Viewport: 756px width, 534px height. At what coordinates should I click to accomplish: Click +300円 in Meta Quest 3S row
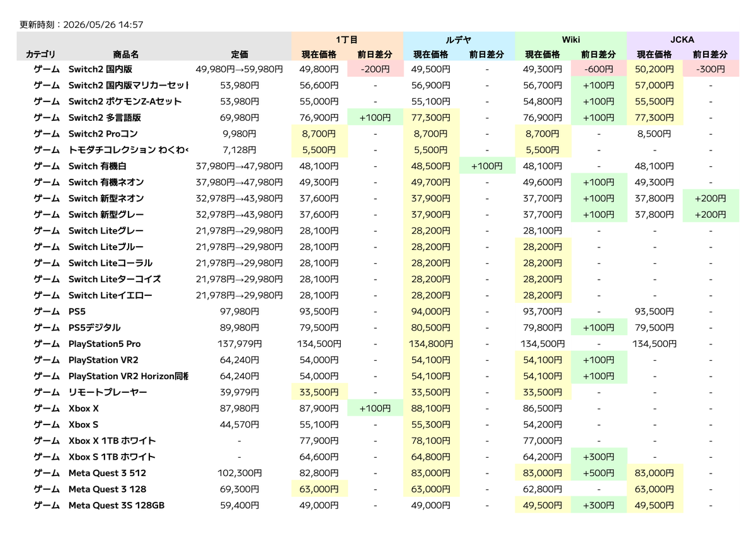click(598, 505)
